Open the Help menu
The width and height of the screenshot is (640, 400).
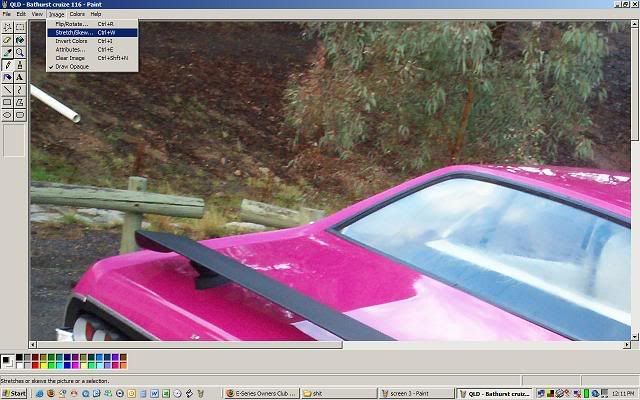(96, 14)
